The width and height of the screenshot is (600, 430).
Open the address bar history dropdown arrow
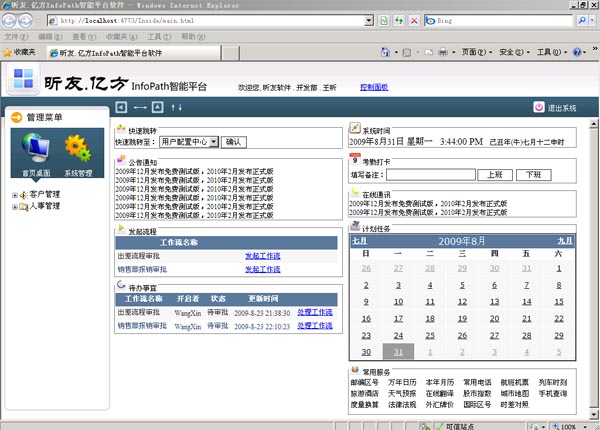coord(369,21)
